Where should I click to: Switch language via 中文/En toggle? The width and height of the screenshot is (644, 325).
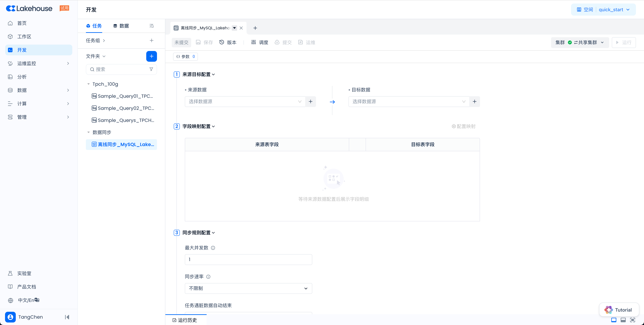(28, 300)
